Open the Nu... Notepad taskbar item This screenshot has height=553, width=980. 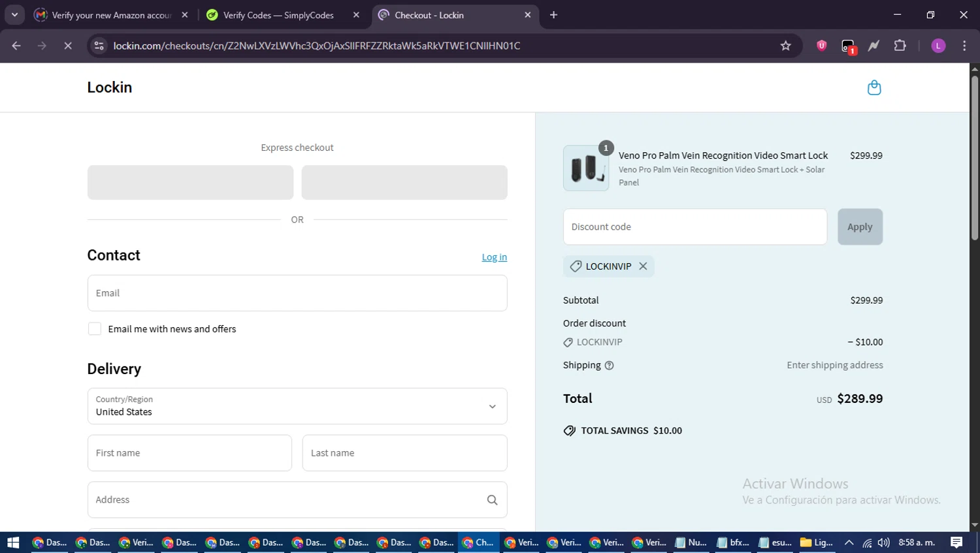click(691, 543)
